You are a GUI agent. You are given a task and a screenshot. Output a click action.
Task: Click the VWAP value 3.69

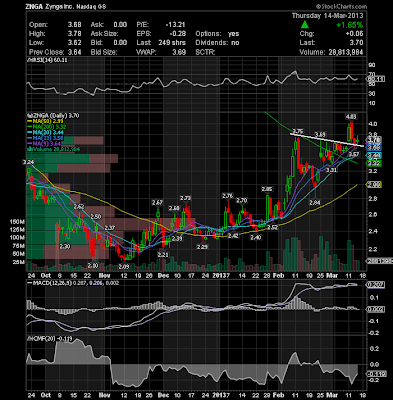tap(179, 52)
